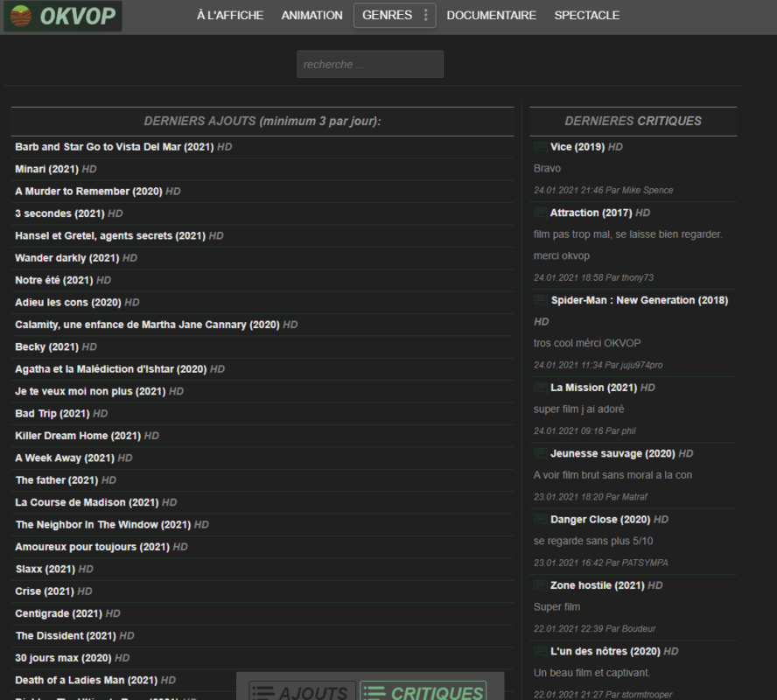Open the SPECTACLE section
This screenshot has height=700, width=777.
coord(587,16)
